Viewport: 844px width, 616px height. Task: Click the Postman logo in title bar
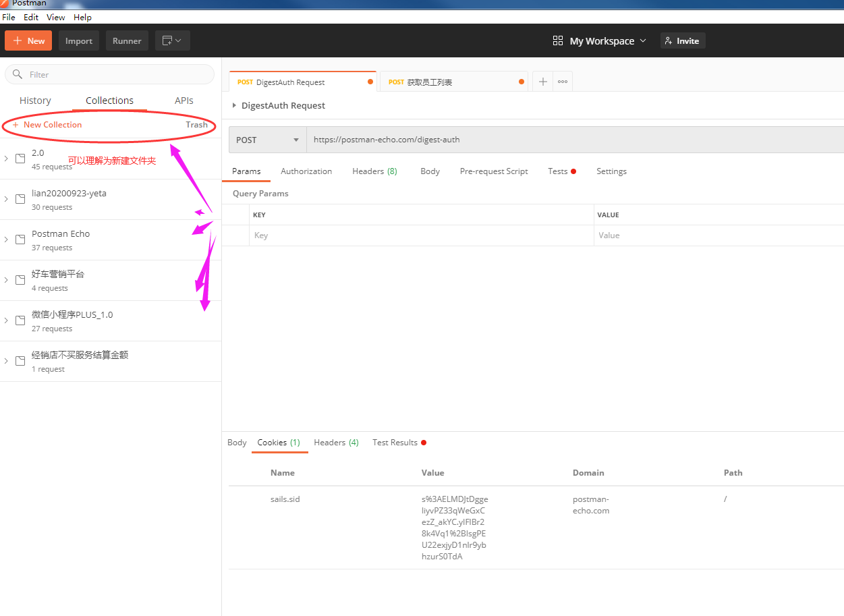pos(5,3)
